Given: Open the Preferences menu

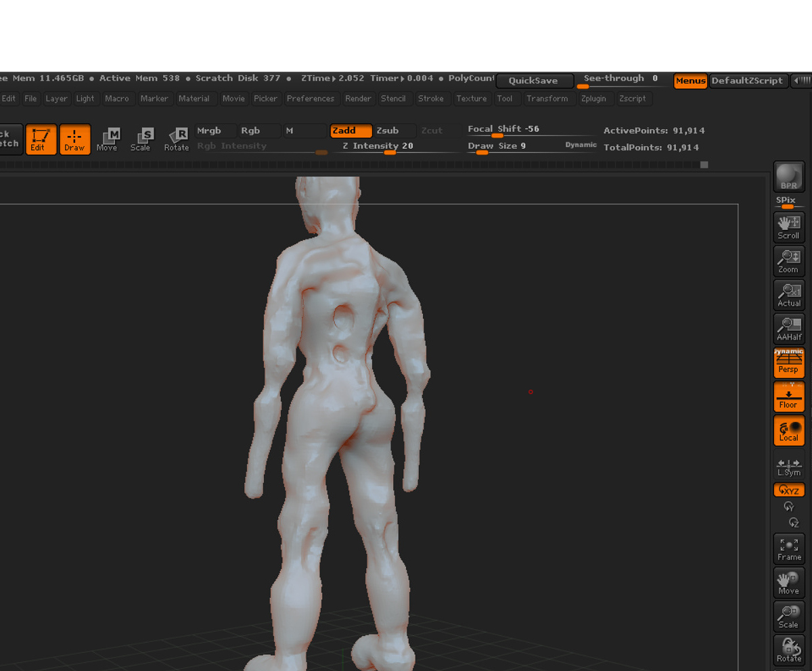Looking at the screenshot, I should pos(311,99).
